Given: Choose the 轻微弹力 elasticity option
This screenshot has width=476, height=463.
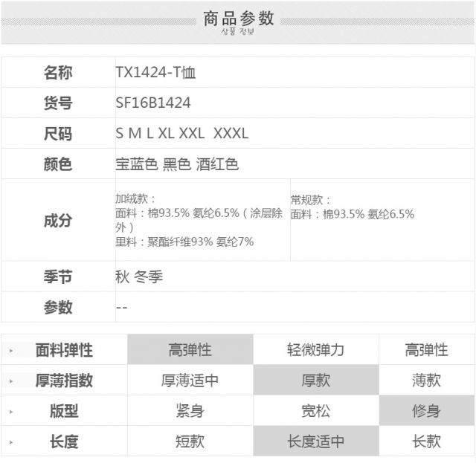Looking at the screenshot, I should 315,350.
